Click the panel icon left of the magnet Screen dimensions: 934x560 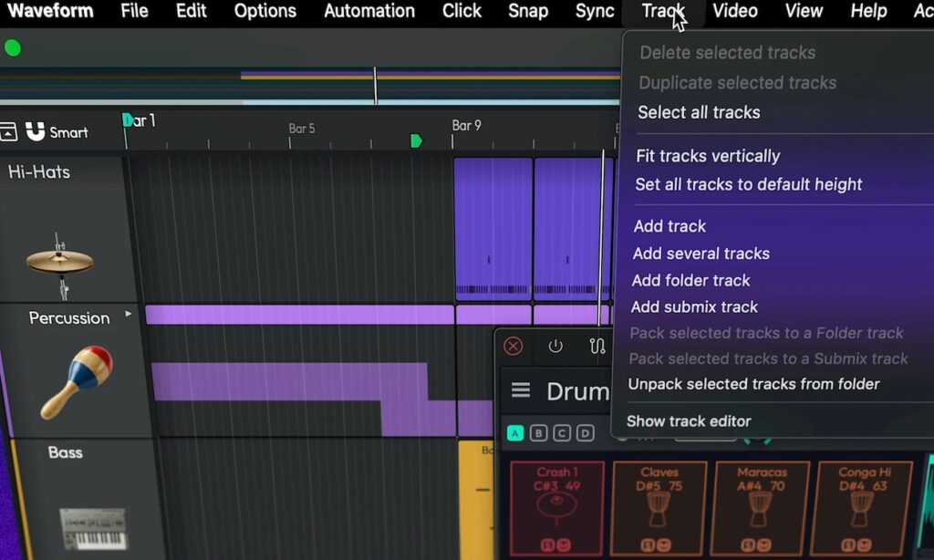(x=7, y=131)
